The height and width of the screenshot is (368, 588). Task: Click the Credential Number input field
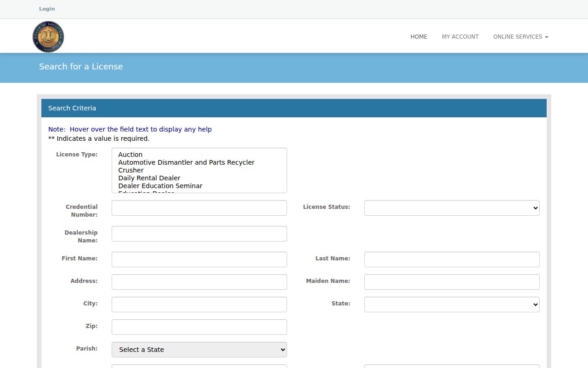(x=199, y=208)
